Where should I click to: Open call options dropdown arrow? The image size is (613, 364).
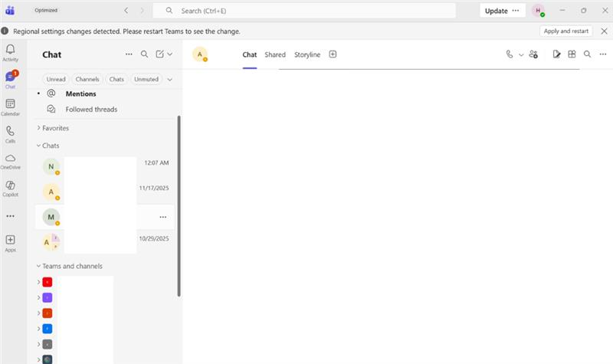pos(521,54)
